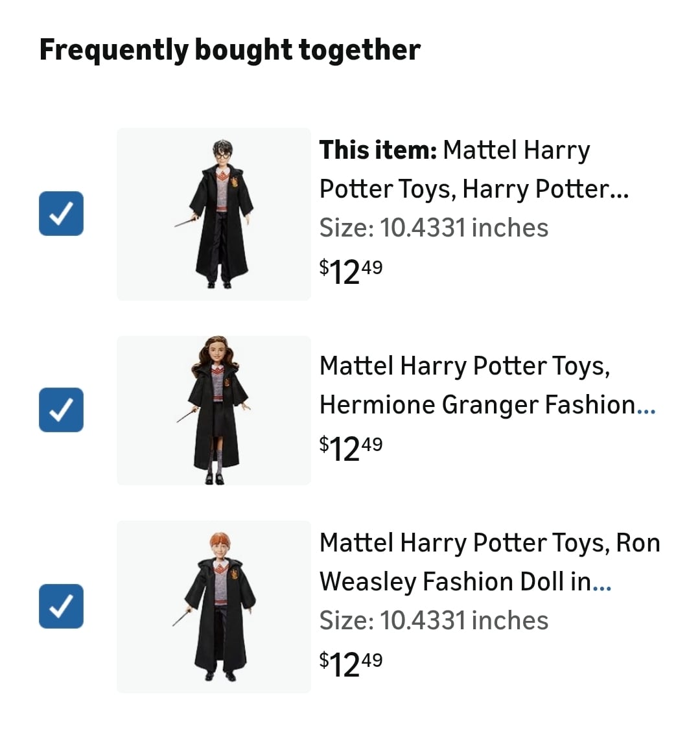Expand truncated Hermione Granger title via blue ellipsis
This screenshot has width=700, height=744.
(647, 406)
